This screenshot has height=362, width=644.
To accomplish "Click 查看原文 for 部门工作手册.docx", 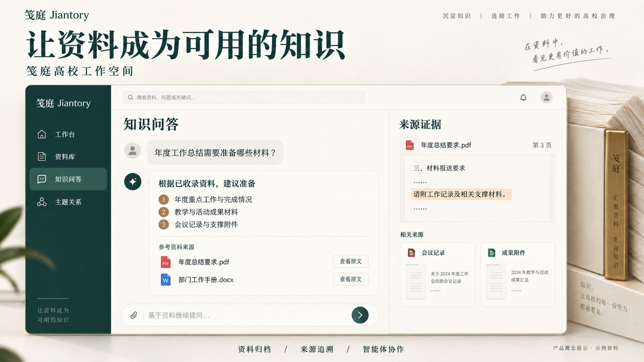I will pyautogui.click(x=351, y=279).
